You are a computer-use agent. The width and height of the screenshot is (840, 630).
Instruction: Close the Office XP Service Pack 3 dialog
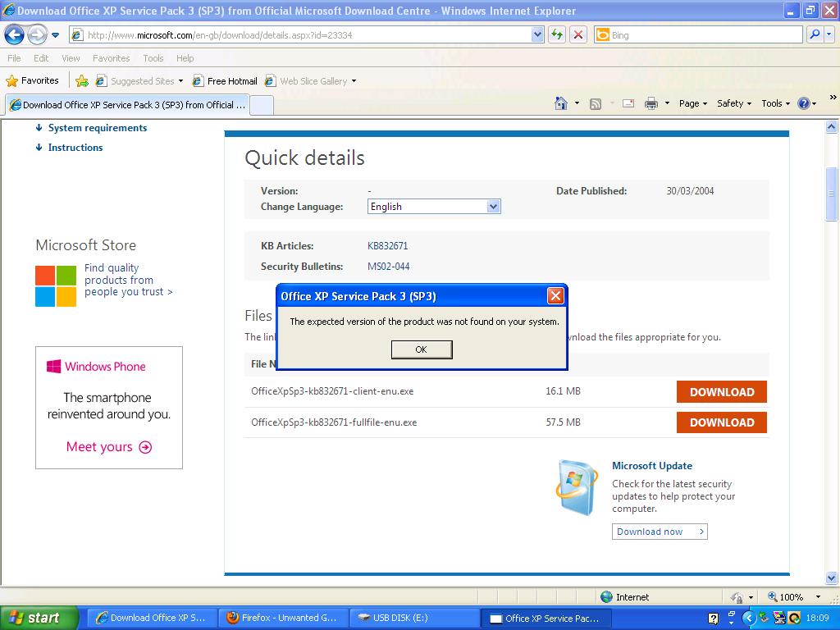[x=555, y=295]
